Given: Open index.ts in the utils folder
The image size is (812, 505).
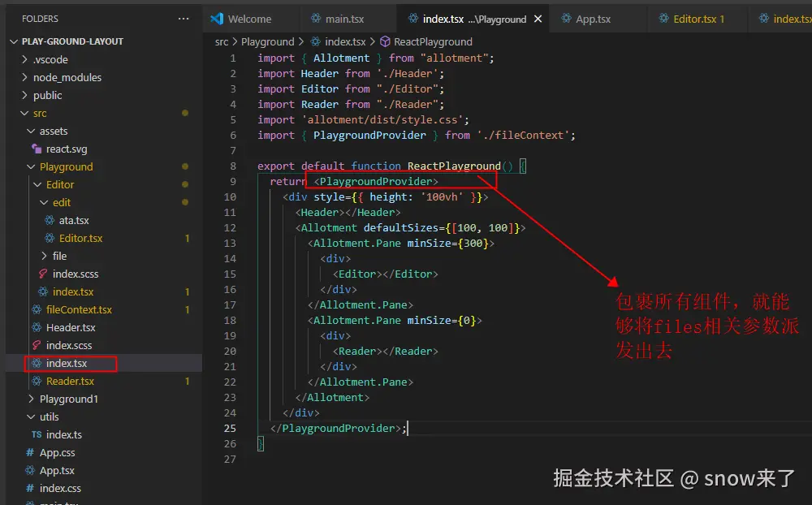Looking at the screenshot, I should pyautogui.click(x=63, y=434).
